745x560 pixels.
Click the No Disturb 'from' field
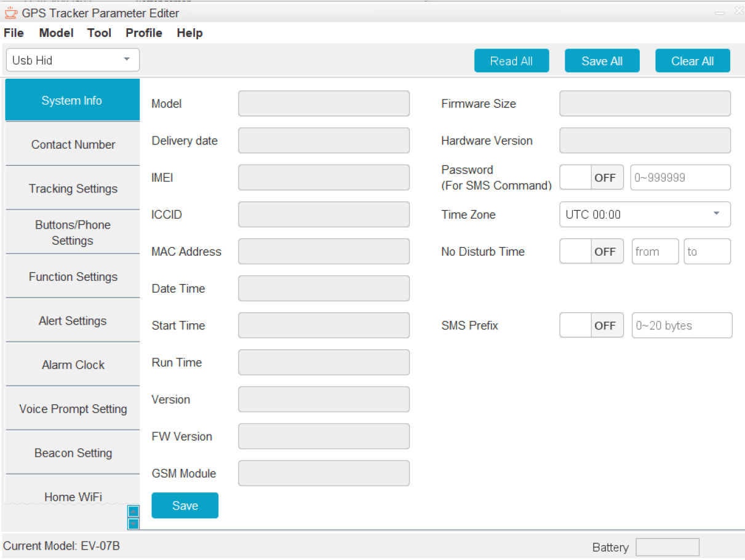pyautogui.click(x=655, y=251)
